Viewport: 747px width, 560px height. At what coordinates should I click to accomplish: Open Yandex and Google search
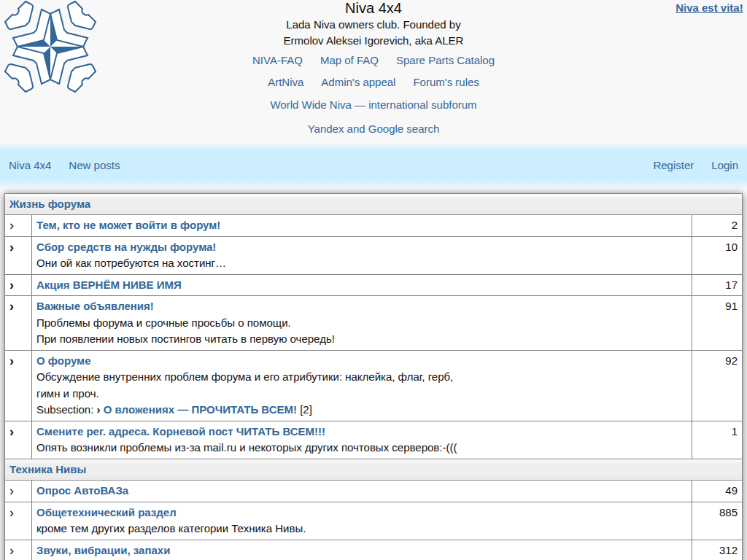pos(373,129)
